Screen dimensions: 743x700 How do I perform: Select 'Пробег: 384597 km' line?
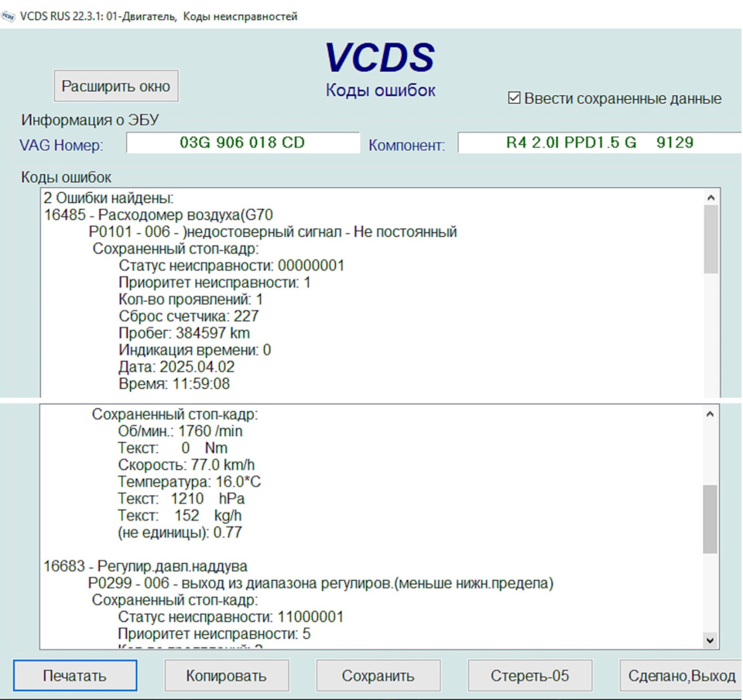pos(184,333)
